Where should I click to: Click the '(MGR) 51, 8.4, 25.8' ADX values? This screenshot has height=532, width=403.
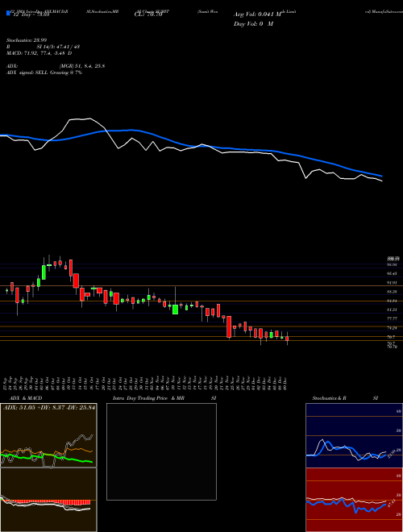click(81, 66)
